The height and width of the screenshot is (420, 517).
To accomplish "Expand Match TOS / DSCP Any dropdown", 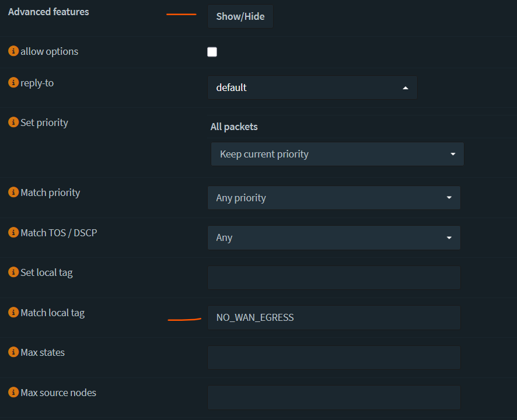I will pyautogui.click(x=334, y=238).
